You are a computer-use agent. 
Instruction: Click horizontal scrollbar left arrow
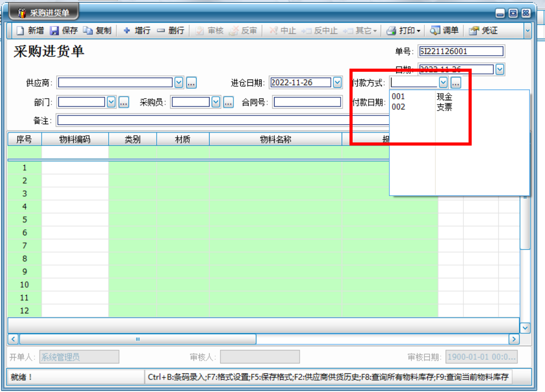[x=13, y=339]
